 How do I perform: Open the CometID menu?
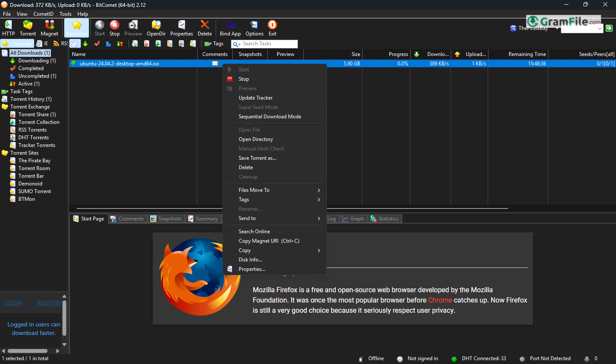tap(43, 14)
